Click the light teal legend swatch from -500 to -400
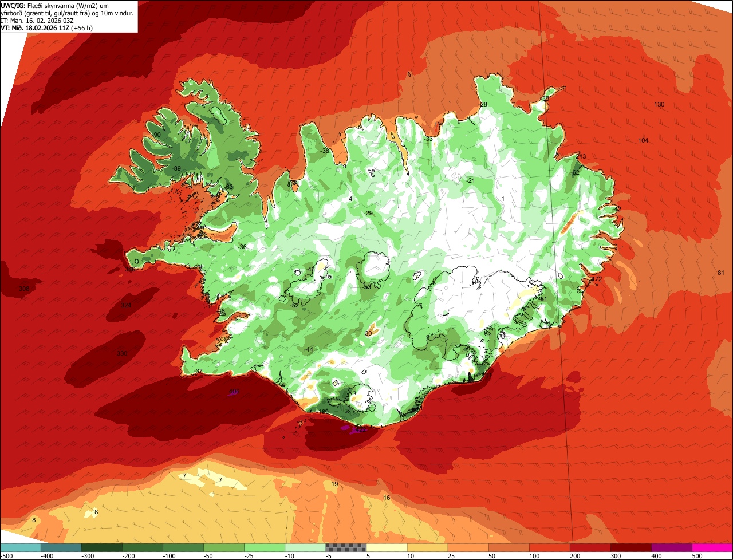This screenshot has height=560, width=733. (20, 547)
